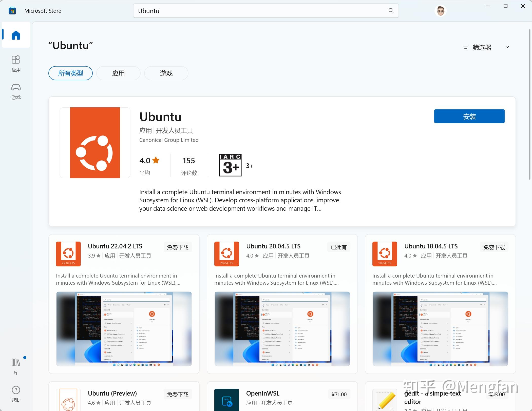Viewport: 532px width, 411px height.
Task: Click the 4.6 rating on Ubuntu (Preview)
Action: coord(94,403)
